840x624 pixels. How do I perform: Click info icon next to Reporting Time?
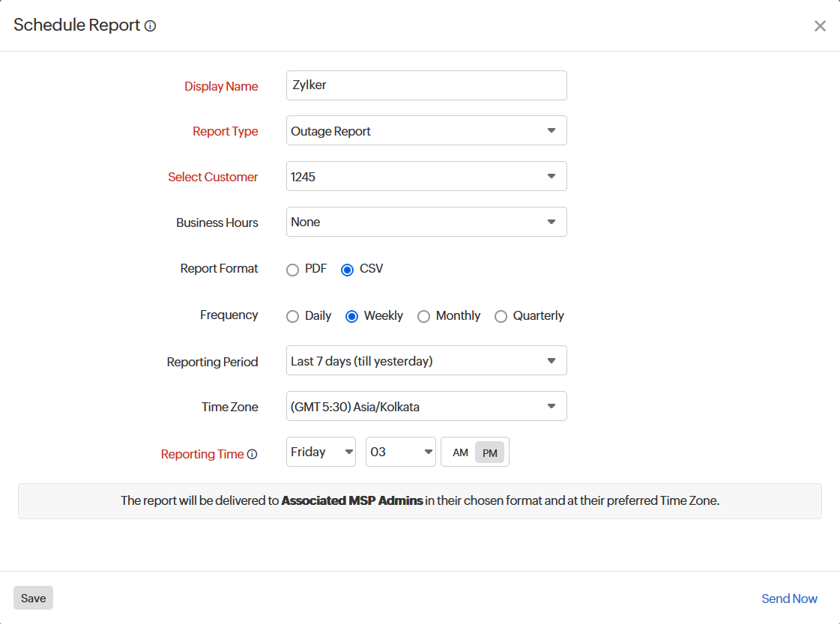coord(253,454)
